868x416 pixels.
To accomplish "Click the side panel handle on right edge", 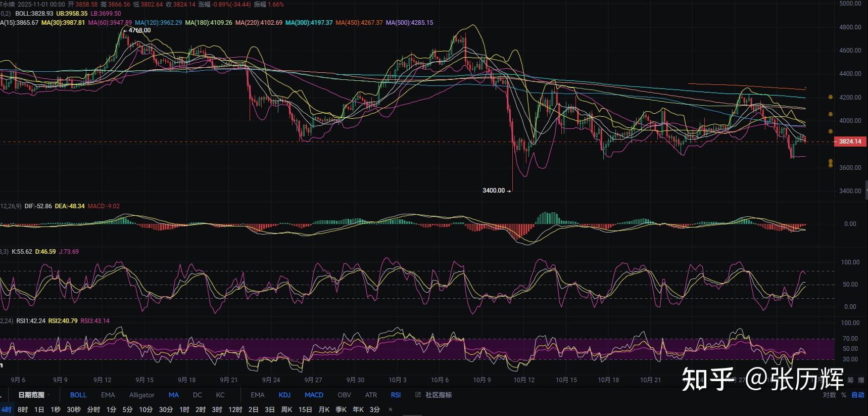I will pyautogui.click(x=866, y=190).
